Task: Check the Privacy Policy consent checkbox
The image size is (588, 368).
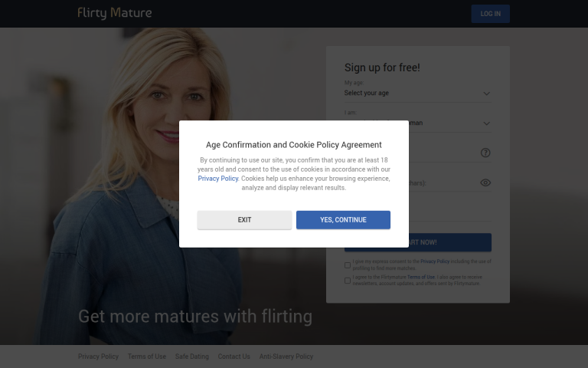Action: click(x=348, y=265)
